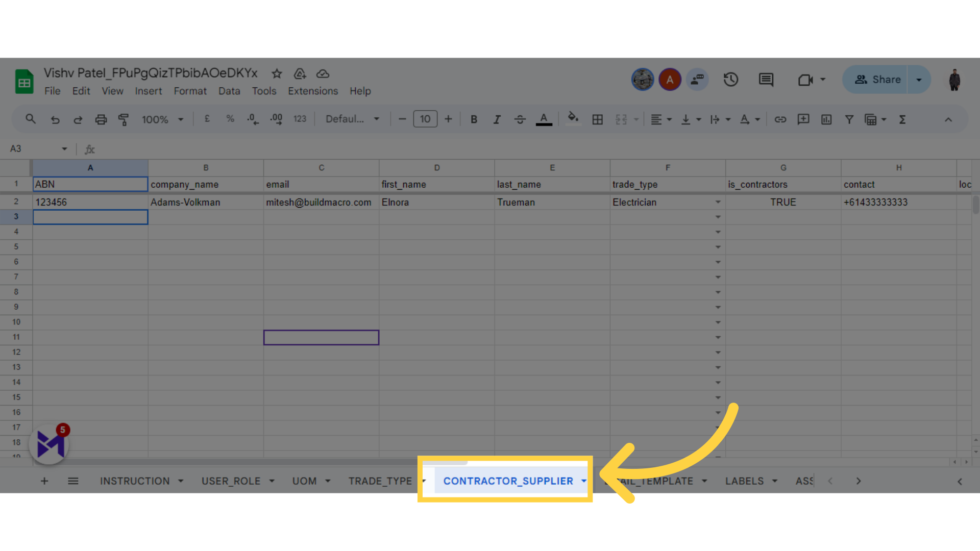Click the collaborator A avatar
This screenshot has width=980, height=551.
click(670, 80)
